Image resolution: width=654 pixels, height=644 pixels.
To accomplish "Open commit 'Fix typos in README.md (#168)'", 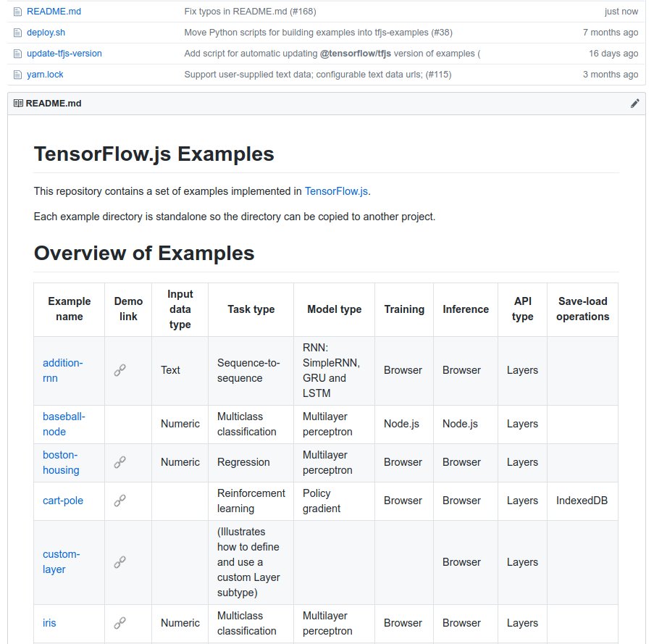I will [251, 12].
